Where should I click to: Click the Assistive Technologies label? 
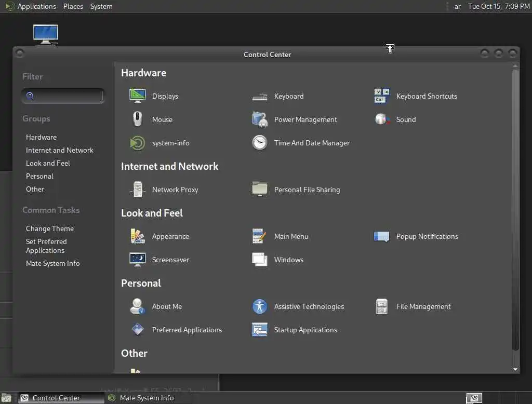pyautogui.click(x=309, y=306)
